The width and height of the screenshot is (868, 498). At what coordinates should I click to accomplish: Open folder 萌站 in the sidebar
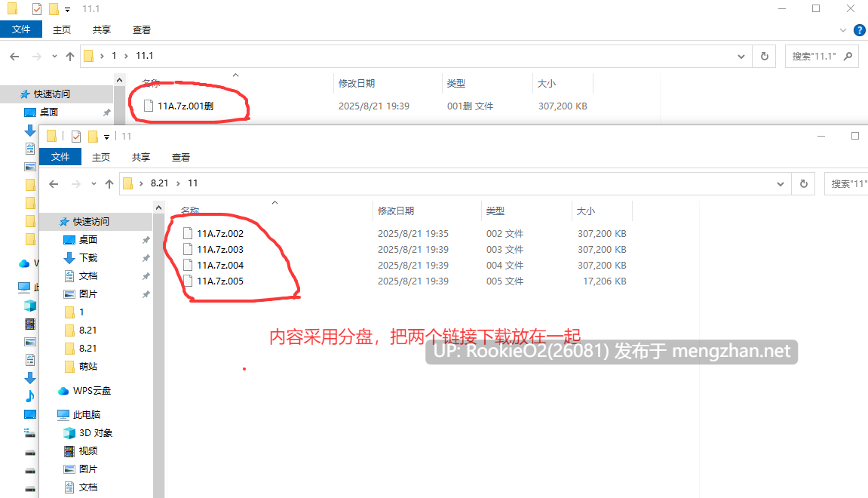point(88,366)
